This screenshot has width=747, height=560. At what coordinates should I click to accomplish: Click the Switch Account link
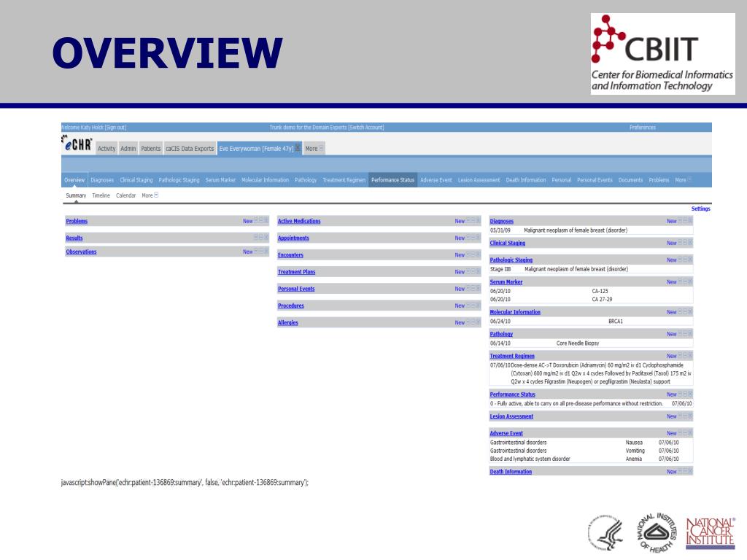tap(366, 127)
